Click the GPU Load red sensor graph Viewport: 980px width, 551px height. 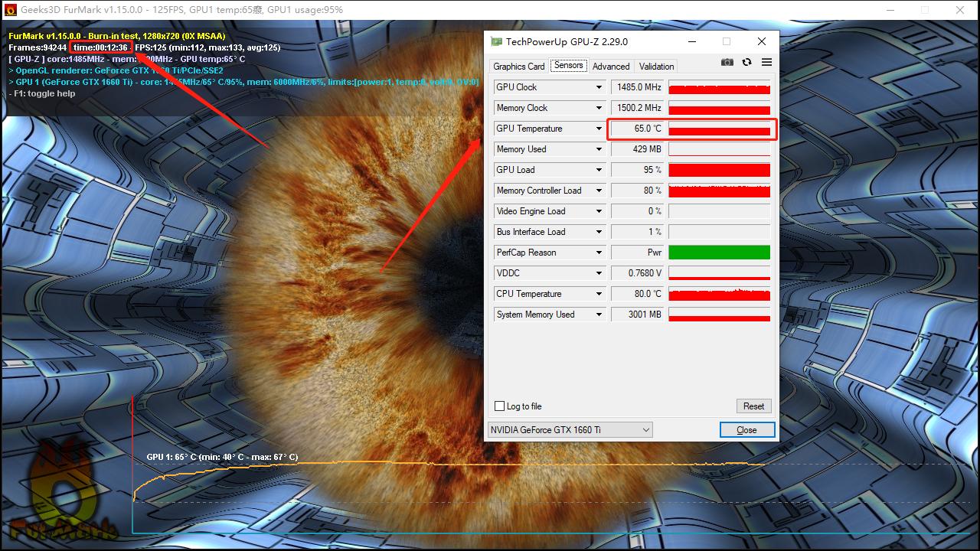point(719,170)
